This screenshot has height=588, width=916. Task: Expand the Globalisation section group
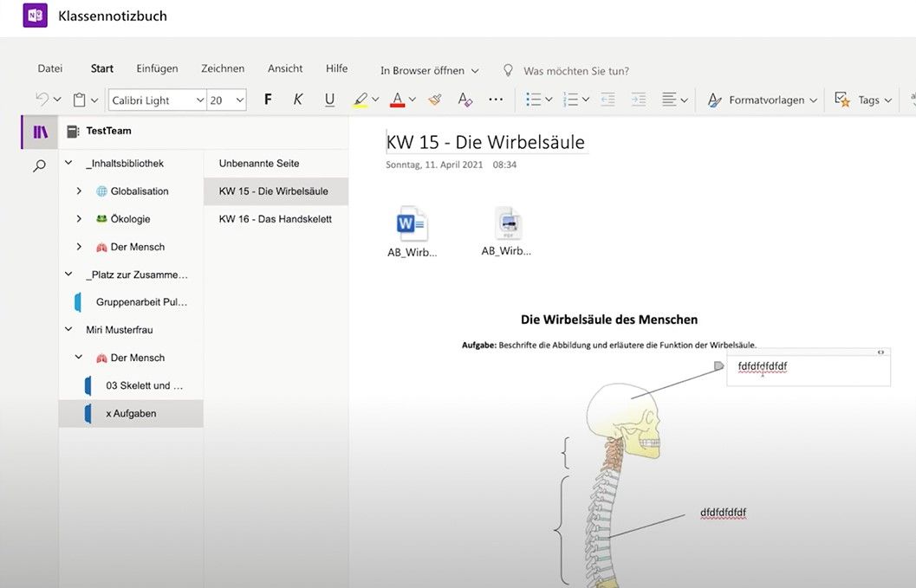point(79,191)
